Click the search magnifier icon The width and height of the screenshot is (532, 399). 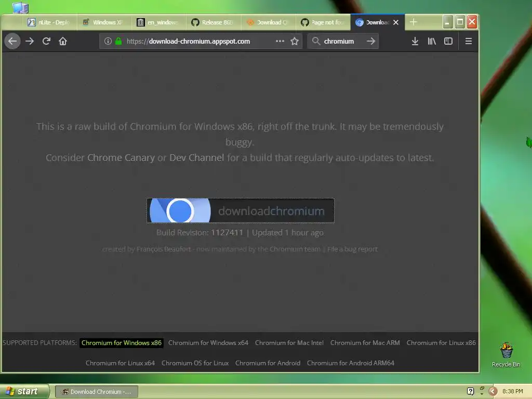tap(316, 42)
